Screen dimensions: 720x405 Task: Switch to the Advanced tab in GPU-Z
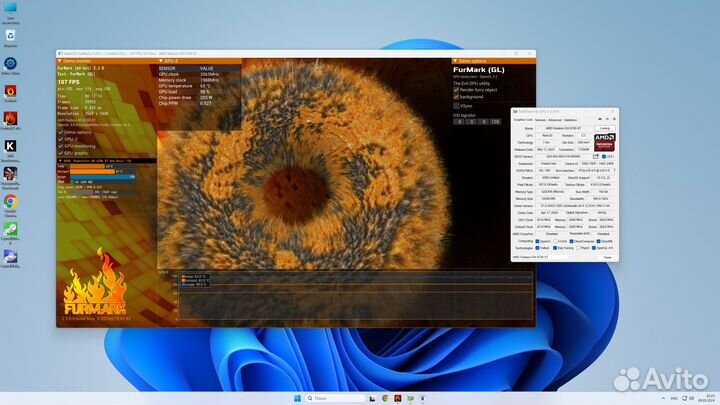[x=555, y=120]
